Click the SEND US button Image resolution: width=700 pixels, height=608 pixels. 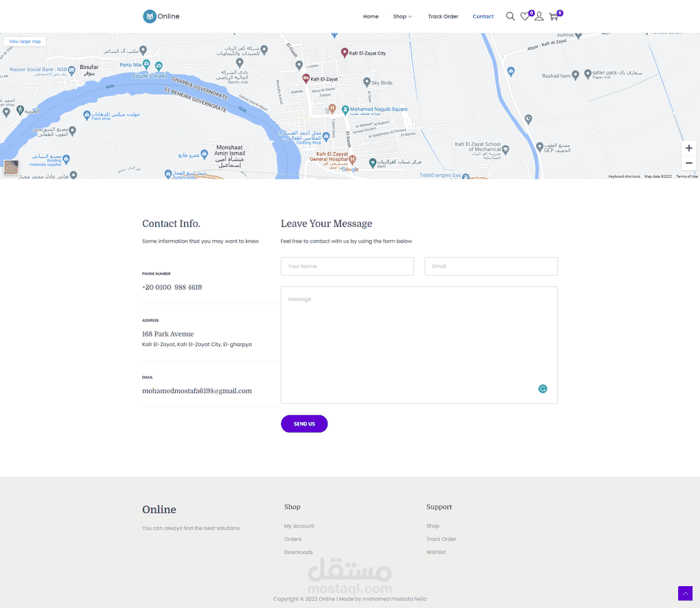[x=304, y=424]
